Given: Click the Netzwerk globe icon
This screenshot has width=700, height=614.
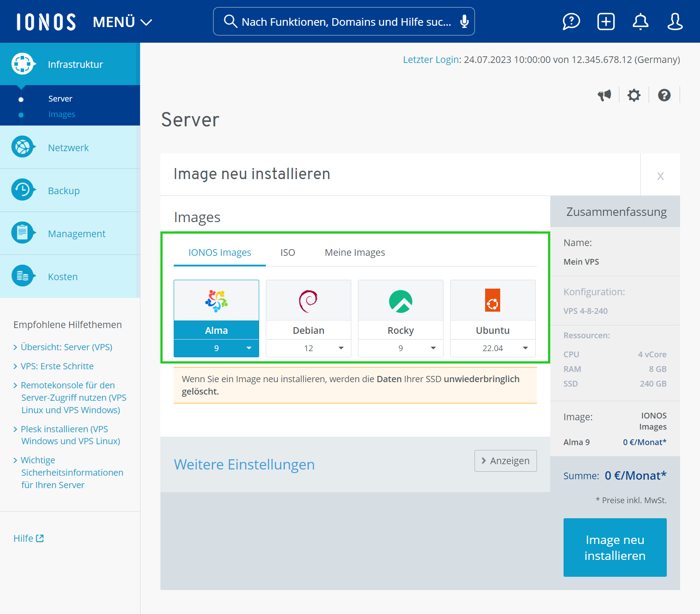Looking at the screenshot, I should pyautogui.click(x=23, y=147).
